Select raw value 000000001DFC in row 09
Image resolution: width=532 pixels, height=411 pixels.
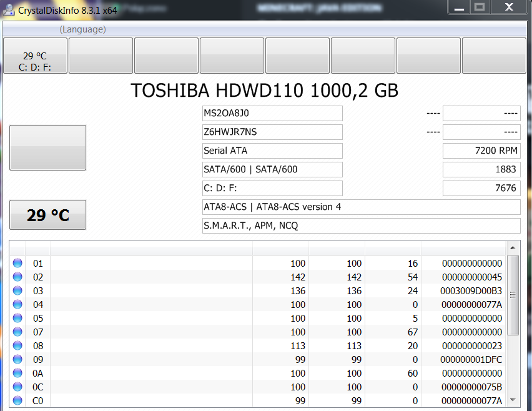471,359
